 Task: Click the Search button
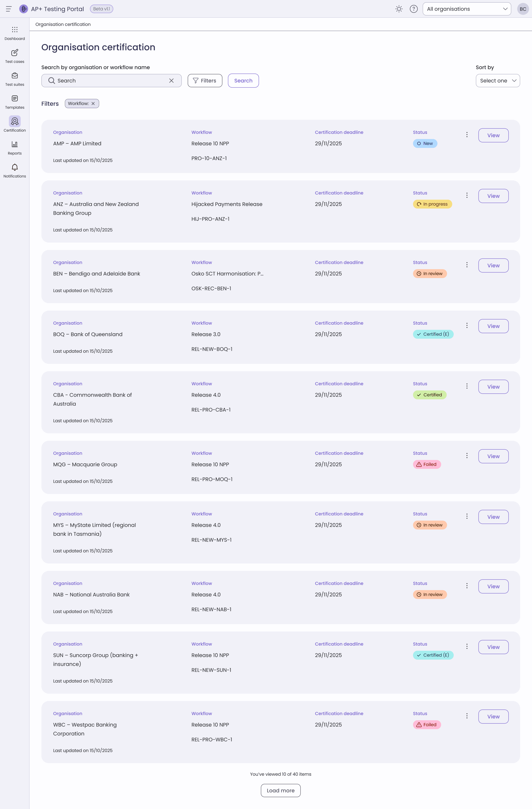coord(243,81)
